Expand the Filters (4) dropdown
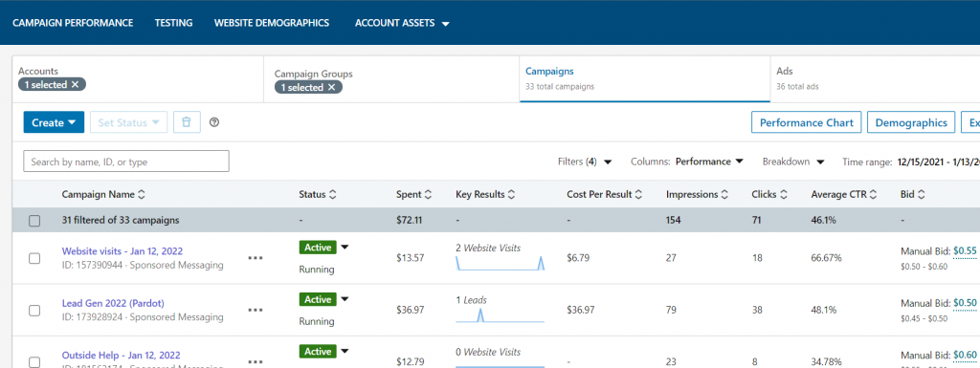Viewport: 980px width, 368px height. (585, 162)
